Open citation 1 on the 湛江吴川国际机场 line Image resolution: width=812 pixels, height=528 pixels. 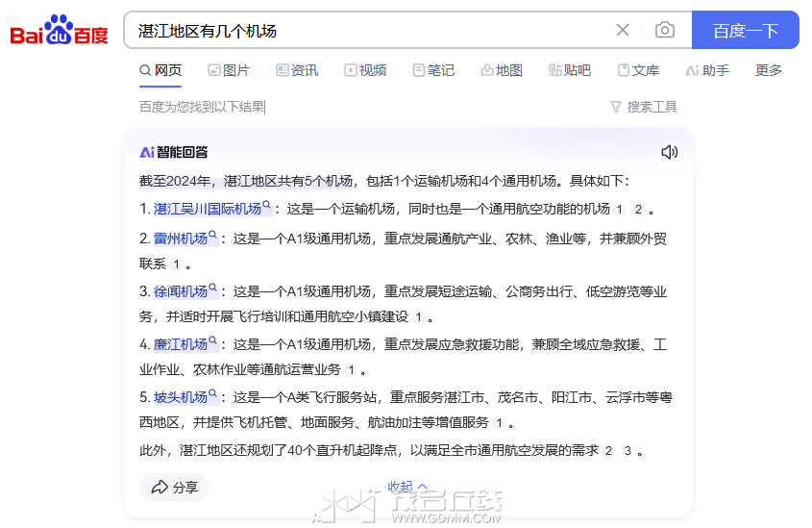tap(620, 210)
